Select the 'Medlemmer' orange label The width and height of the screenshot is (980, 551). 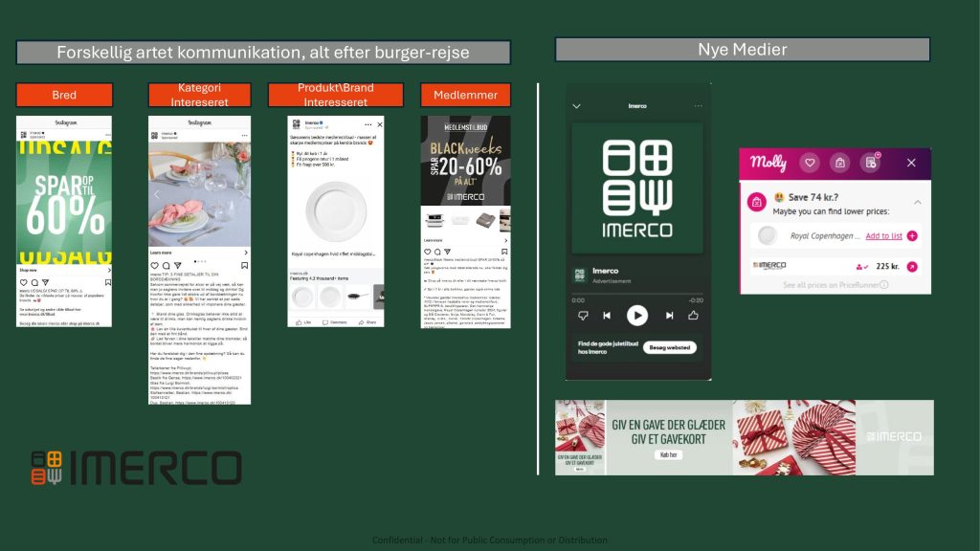pyautogui.click(x=466, y=95)
